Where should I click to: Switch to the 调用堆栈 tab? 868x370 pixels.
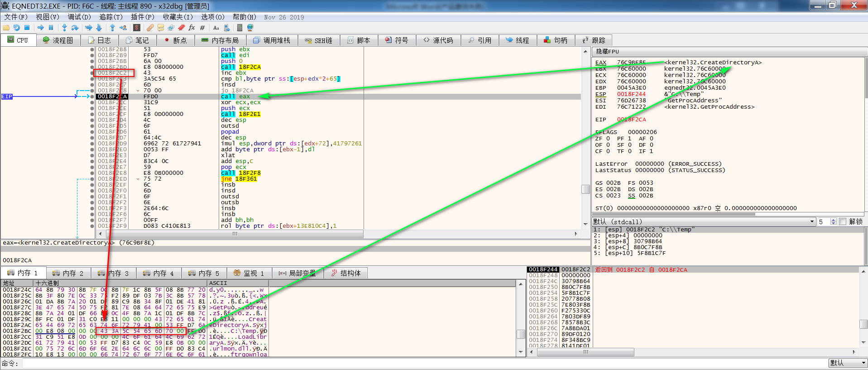pyautogui.click(x=272, y=40)
